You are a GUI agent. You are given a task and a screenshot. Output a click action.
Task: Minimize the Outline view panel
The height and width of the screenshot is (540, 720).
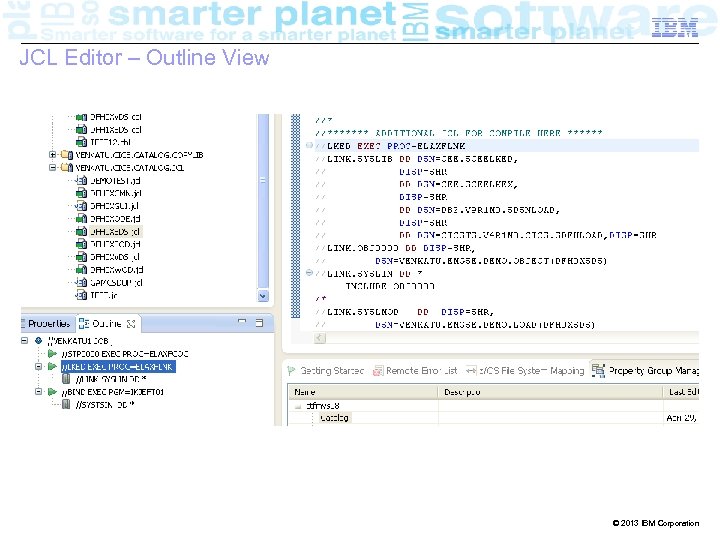(x=242, y=322)
